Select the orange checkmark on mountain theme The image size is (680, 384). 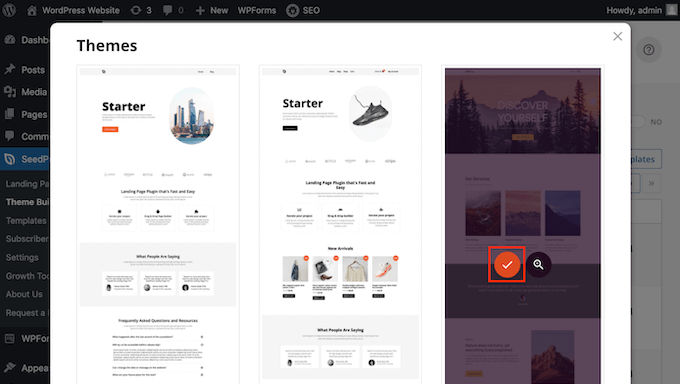[x=507, y=264]
